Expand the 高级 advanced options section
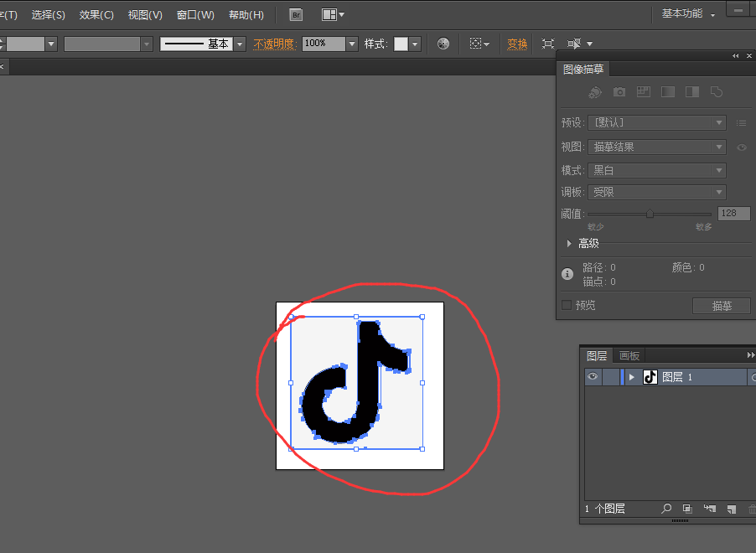Image resolution: width=756 pixels, height=553 pixels. coord(570,243)
